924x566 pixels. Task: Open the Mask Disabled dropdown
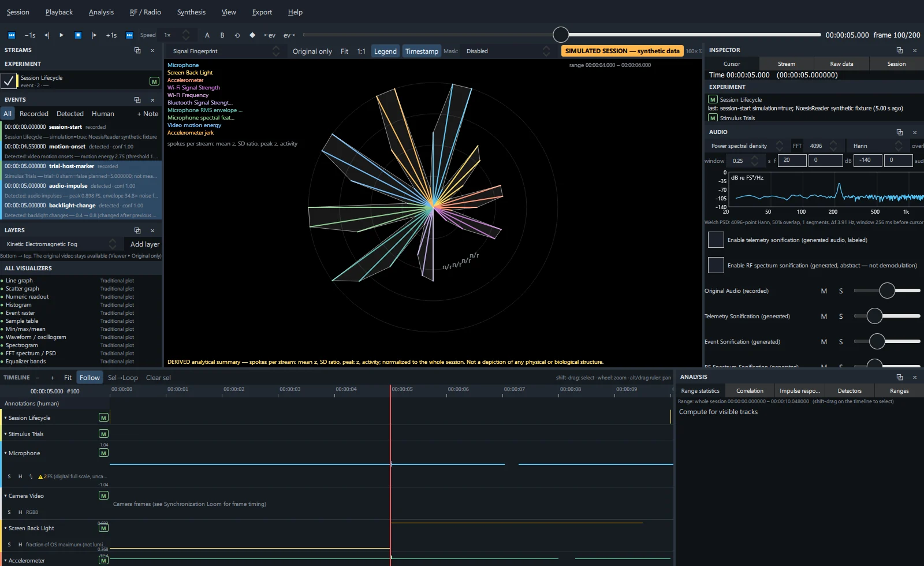507,51
